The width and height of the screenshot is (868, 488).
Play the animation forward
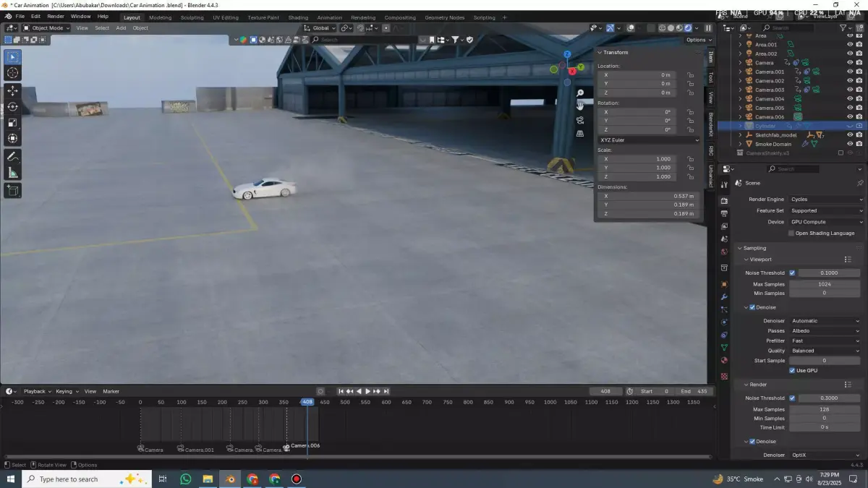(367, 391)
